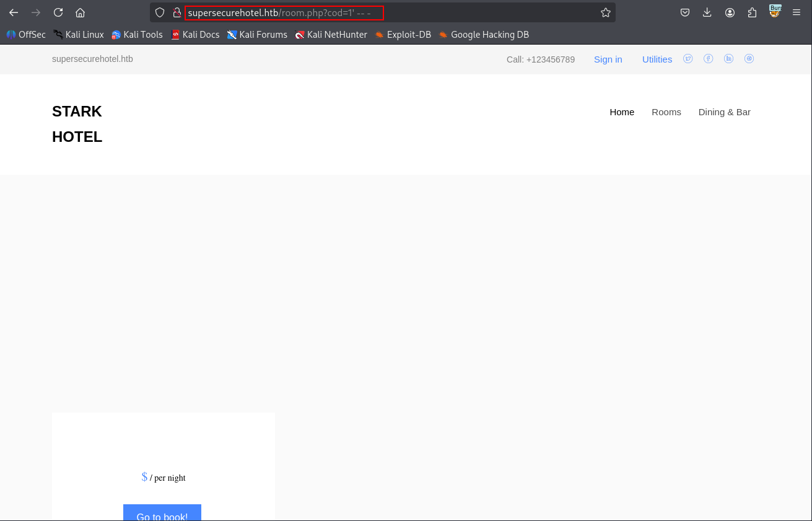Open the Pocket save icon
812x521 pixels.
point(685,12)
